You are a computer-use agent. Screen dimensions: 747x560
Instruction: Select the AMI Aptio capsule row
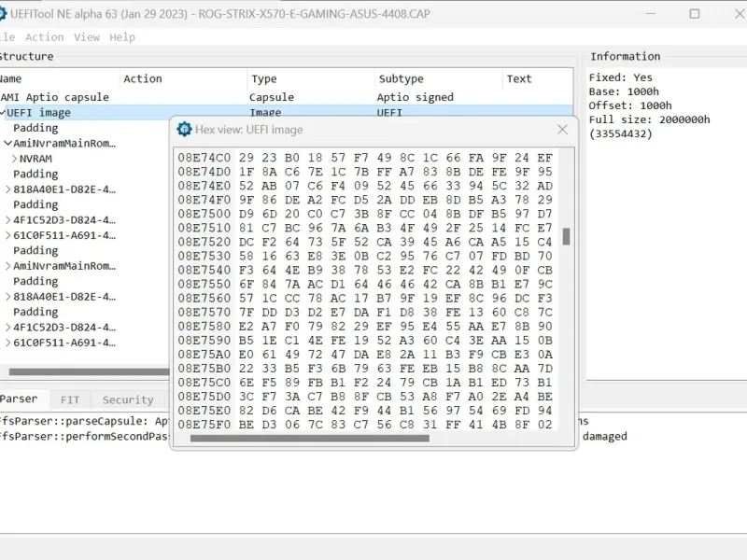[286, 97]
